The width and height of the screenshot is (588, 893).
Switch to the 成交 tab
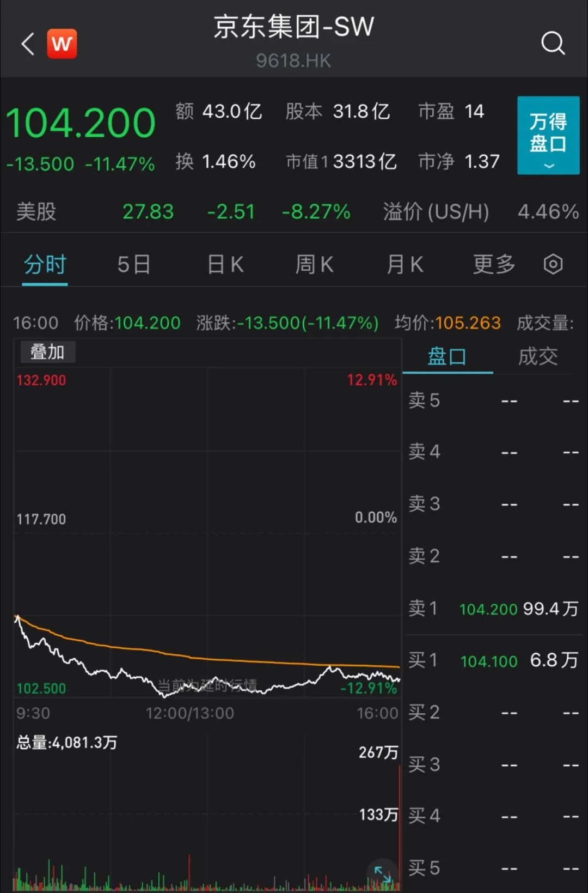pos(538,357)
